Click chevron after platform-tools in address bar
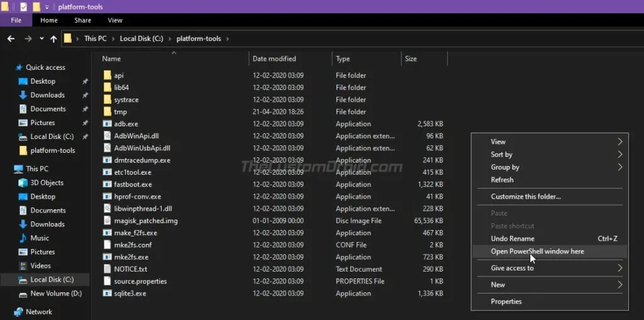 (x=228, y=38)
